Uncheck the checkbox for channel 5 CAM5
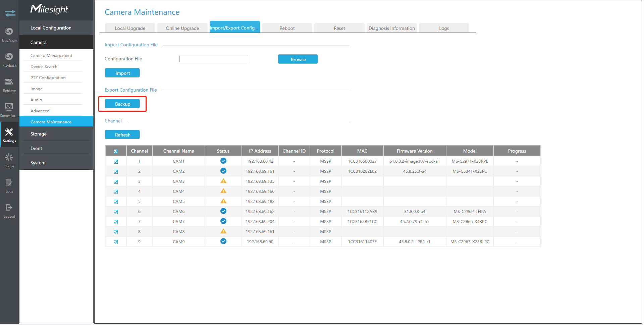 (x=116, y=202)
